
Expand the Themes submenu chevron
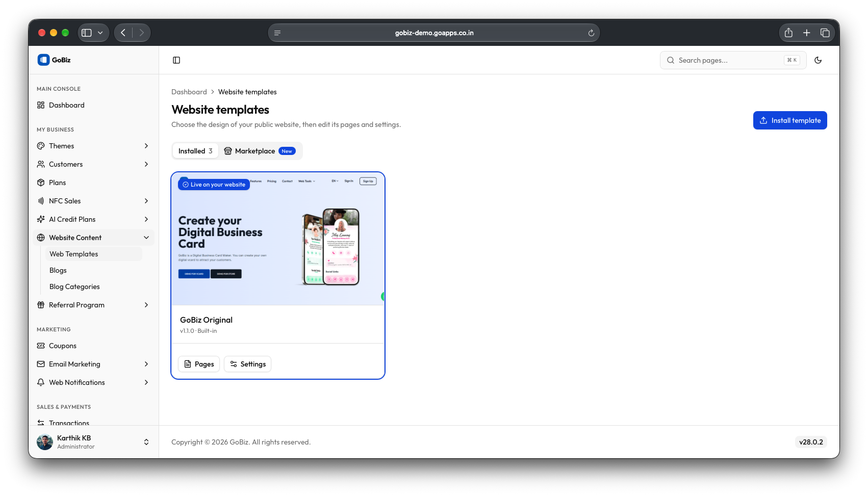146,146
